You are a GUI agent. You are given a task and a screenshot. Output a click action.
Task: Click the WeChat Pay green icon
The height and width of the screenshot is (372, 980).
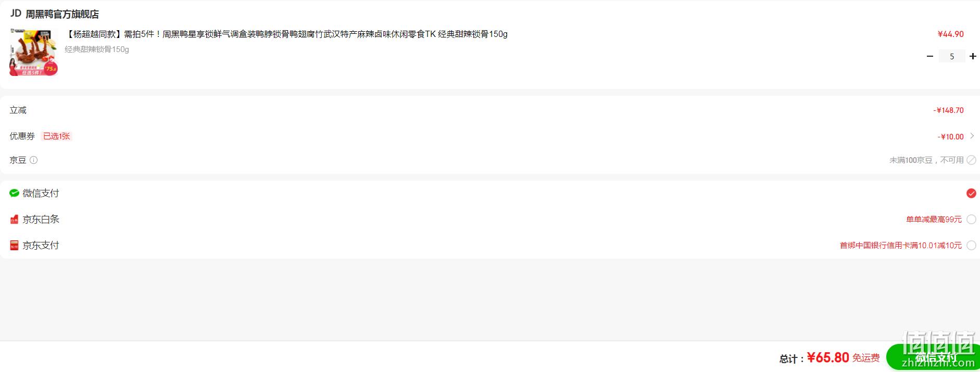tap(14, 193)
